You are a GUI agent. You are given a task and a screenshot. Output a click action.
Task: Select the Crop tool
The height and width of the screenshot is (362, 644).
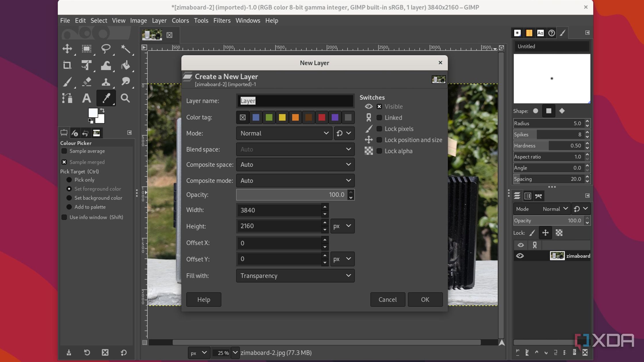[67, 65]
